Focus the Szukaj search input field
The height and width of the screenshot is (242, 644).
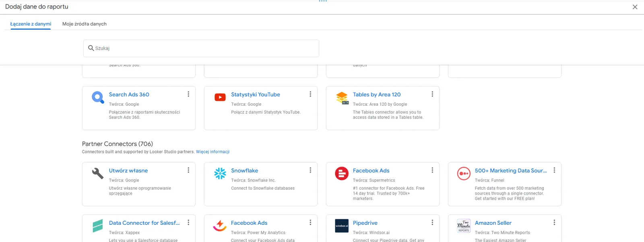[201, 48]
